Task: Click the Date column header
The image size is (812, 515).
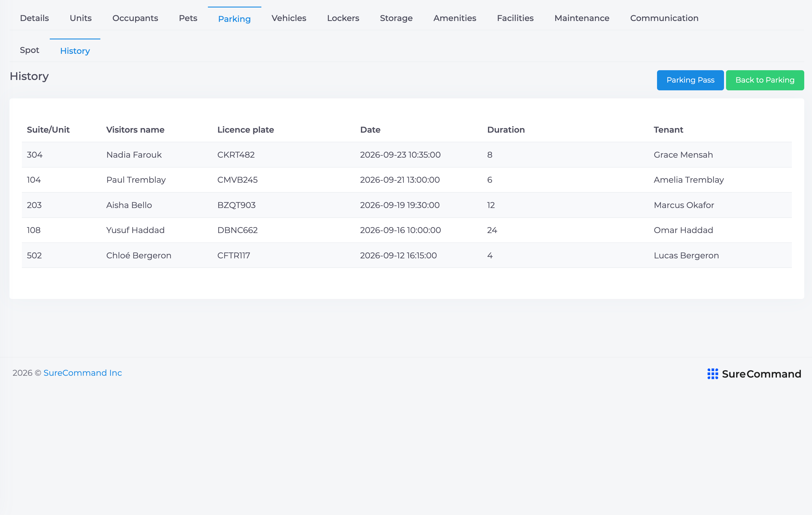Action: coord(370,129)
